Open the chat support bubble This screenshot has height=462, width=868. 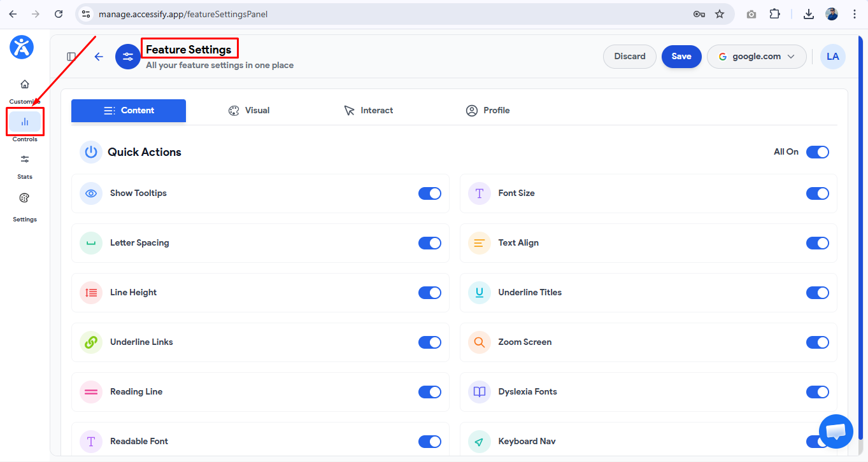coord(836,431)
